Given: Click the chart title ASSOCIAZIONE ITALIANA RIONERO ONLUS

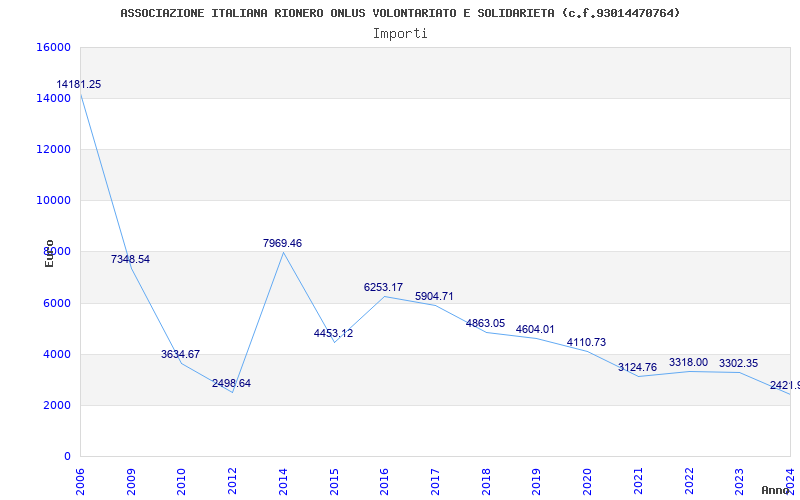Looking at the screenshot, I should (400, 13).
